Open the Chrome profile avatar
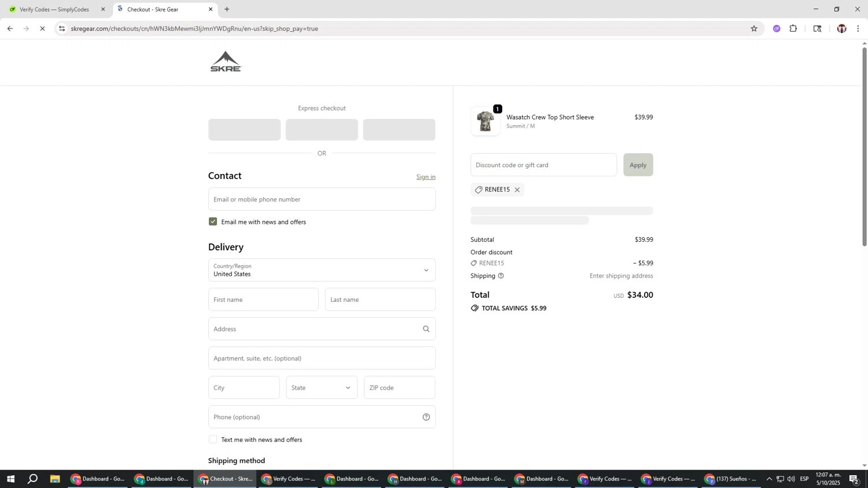Image resolution: width=868 pixels, height=488 pixels. coord(841,28)
